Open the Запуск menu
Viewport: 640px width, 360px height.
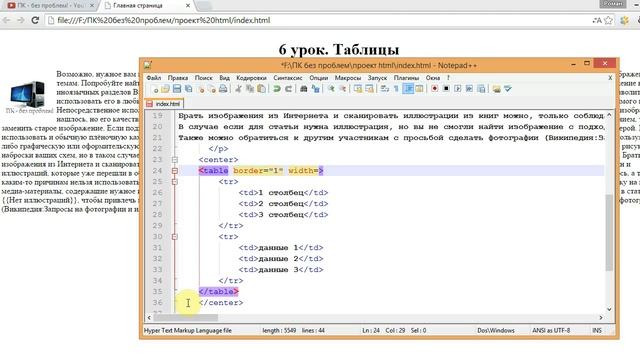[x=377, y=78]
